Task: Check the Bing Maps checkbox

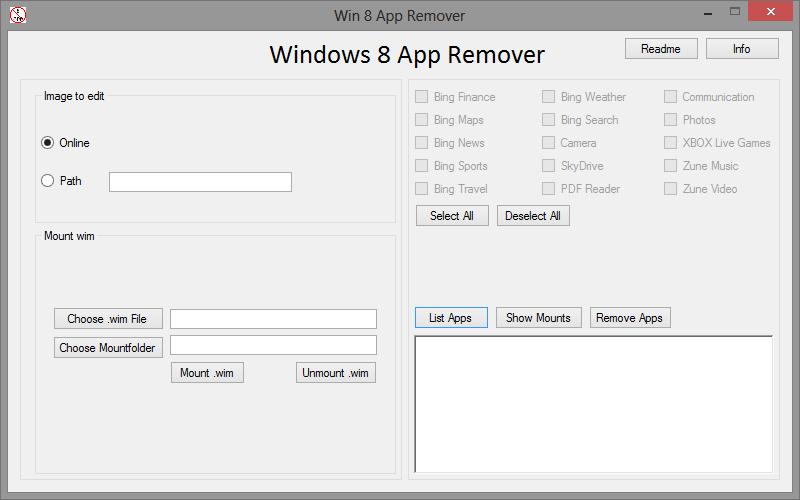Action: pyautogui.click(x=421, y=119)
